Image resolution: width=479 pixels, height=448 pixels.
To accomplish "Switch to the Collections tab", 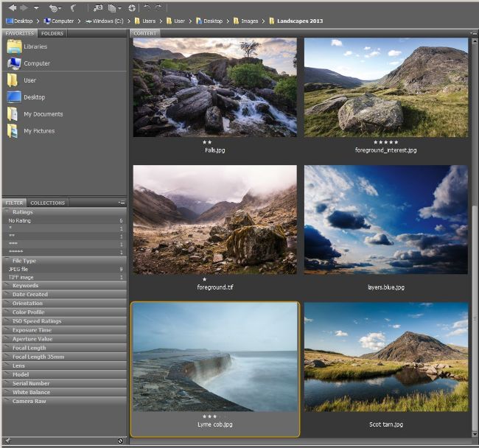I will point(47,203).
